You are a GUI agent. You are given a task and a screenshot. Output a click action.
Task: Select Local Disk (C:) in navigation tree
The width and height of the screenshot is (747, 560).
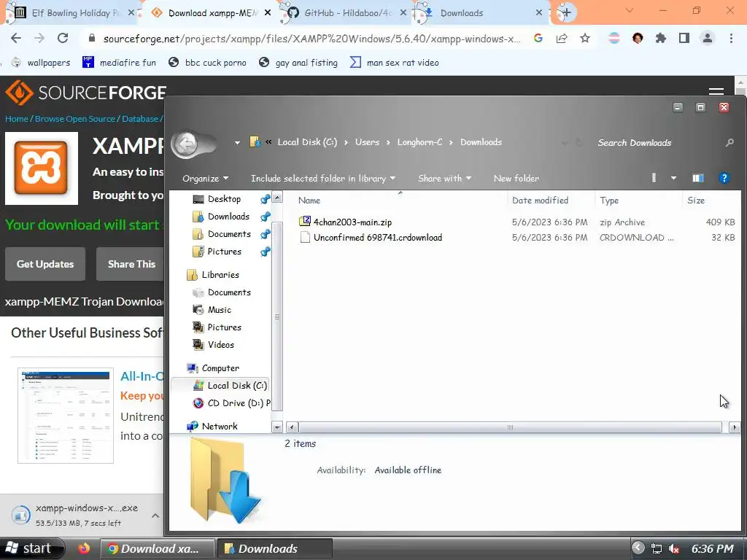point(237,385)
